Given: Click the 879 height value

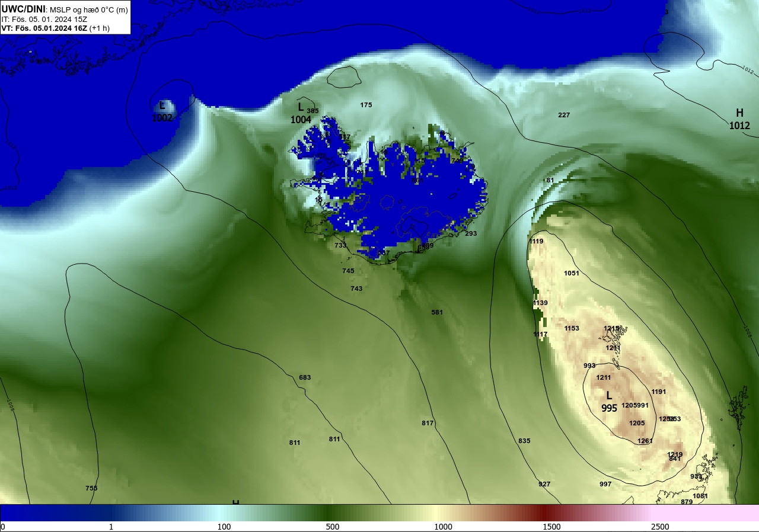Looking at the screenshot, I should (x=687, y=502).
